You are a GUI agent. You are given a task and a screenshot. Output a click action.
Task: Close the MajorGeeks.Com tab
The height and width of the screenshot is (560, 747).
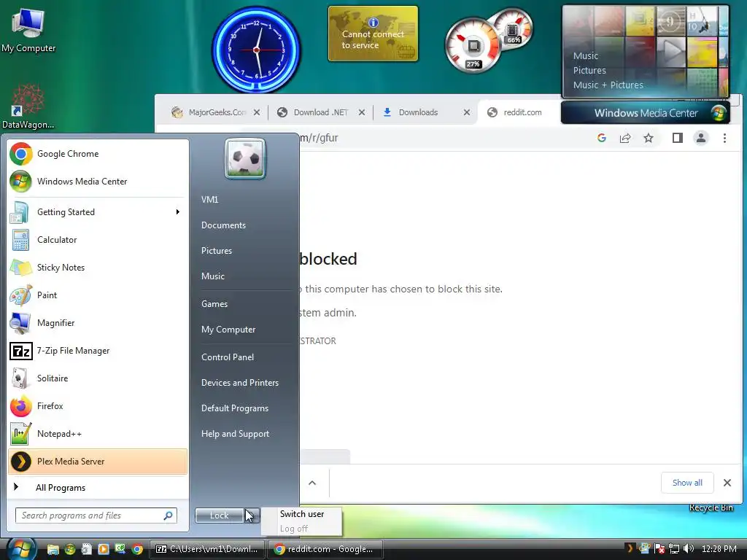[257, 112]
